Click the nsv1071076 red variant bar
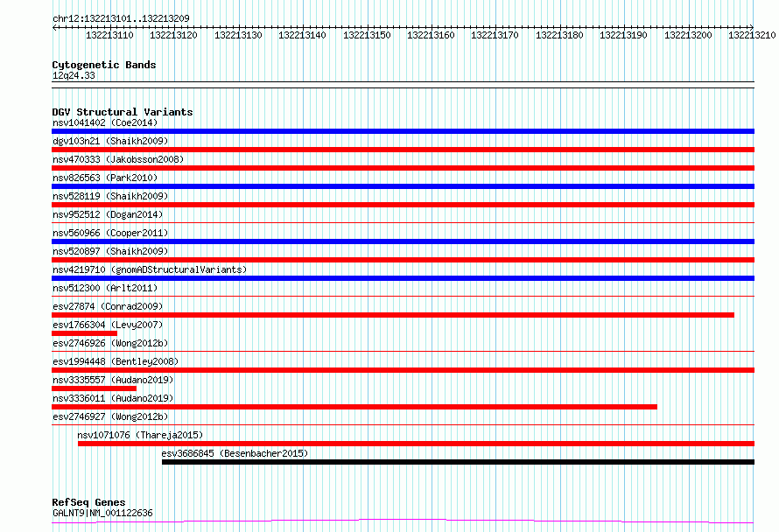This screenshot has width=779, height=532. click(417, 444)
